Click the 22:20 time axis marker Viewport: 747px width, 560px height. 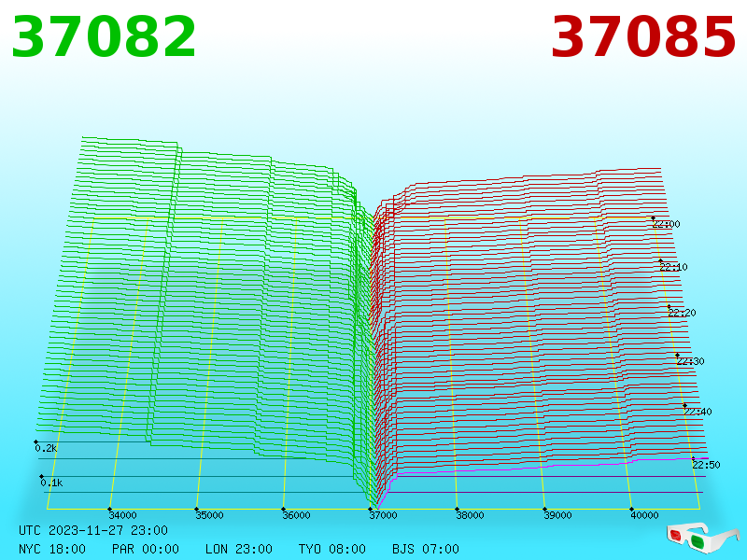tap(683, 313)
